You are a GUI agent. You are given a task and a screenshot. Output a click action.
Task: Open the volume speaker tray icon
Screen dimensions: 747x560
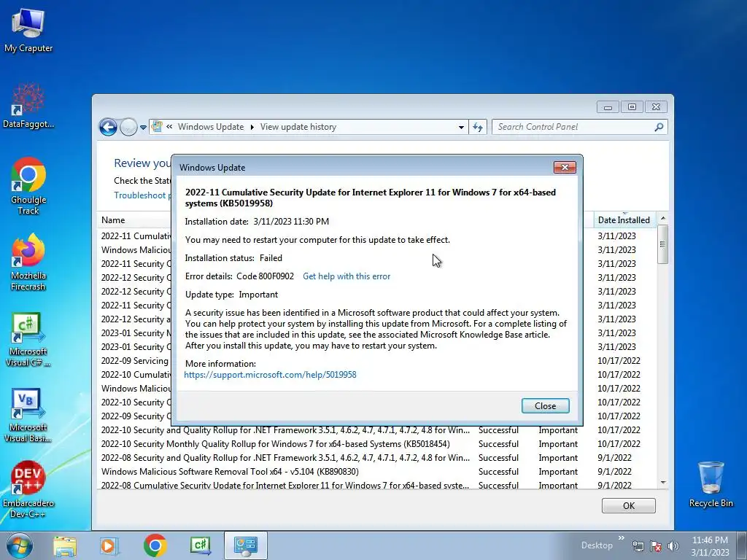pyautogui.click(x=673, y=546)
